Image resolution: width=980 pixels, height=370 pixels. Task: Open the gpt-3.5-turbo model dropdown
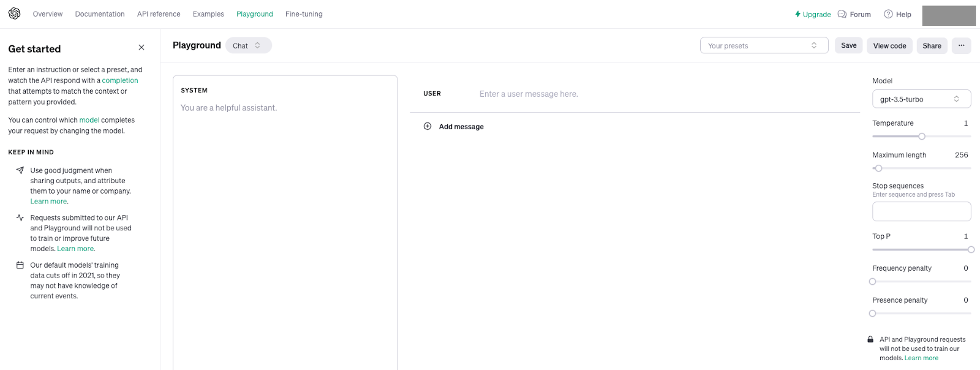pos(921,99)
